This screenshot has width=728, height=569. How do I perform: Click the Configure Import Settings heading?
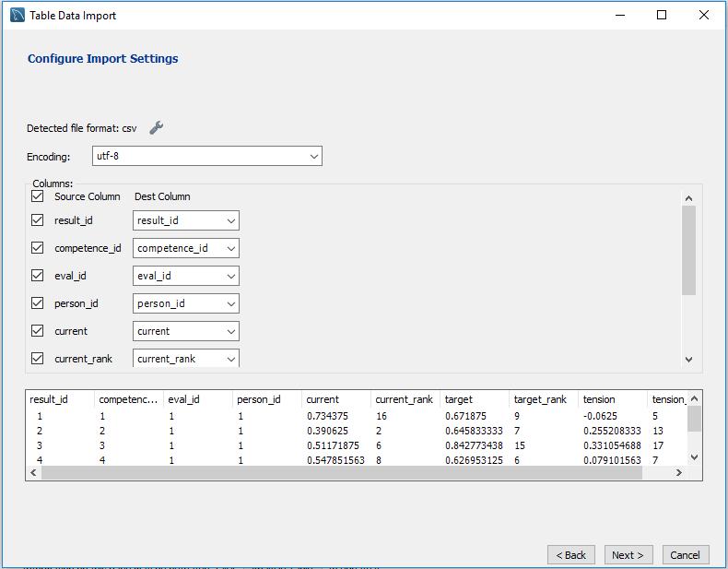pos(102,58)
